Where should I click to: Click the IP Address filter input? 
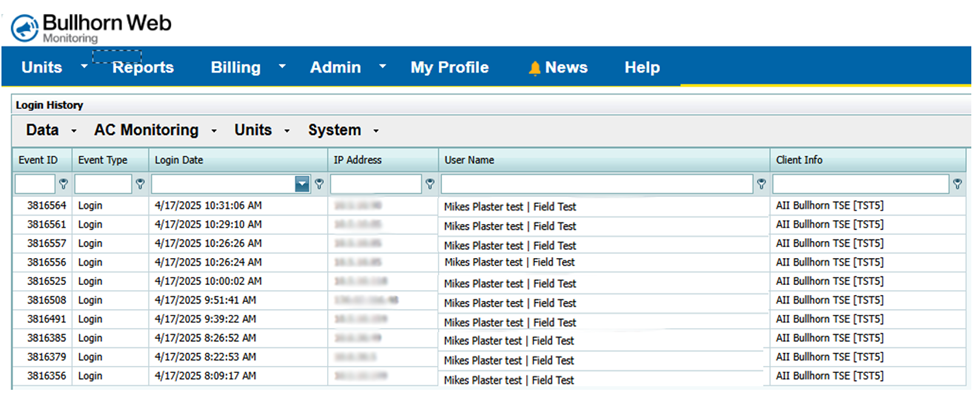(376, 184)
